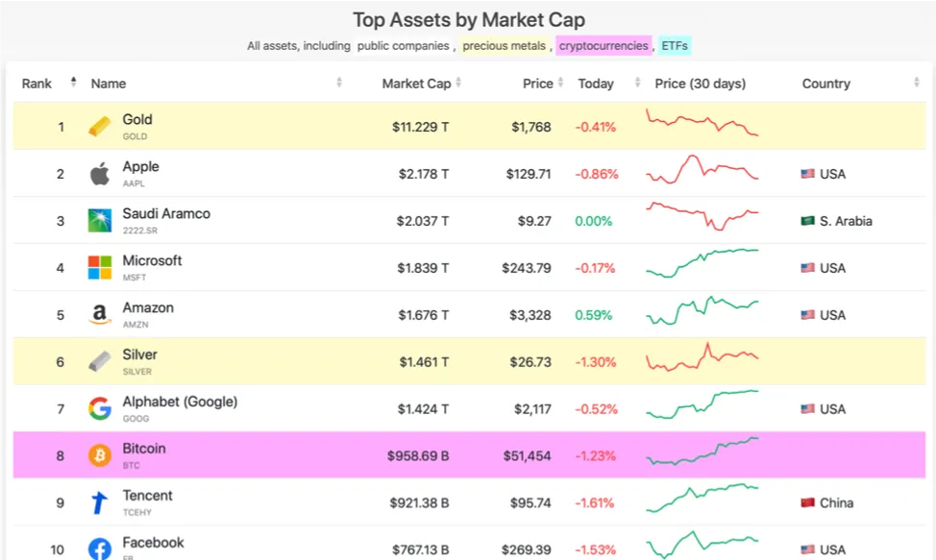The width and height of the screenshot is (936, 560).
Task: Click the Google G logo
Action: 100,408
